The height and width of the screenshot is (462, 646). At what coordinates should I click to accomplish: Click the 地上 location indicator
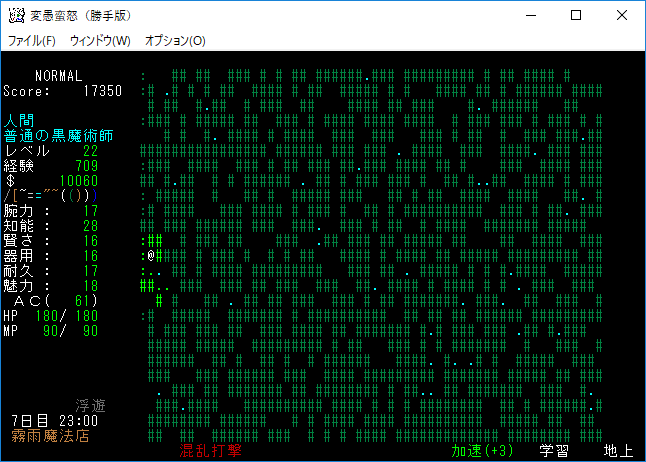[618, 451]
